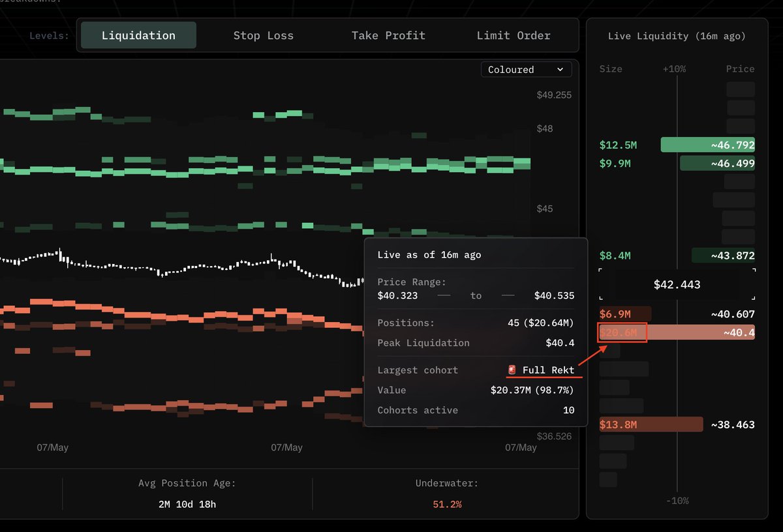Screen dimensions: 783x532
Task: Click the Positions 45 ($20.64M) value
Action: click(x=541, y=323)
